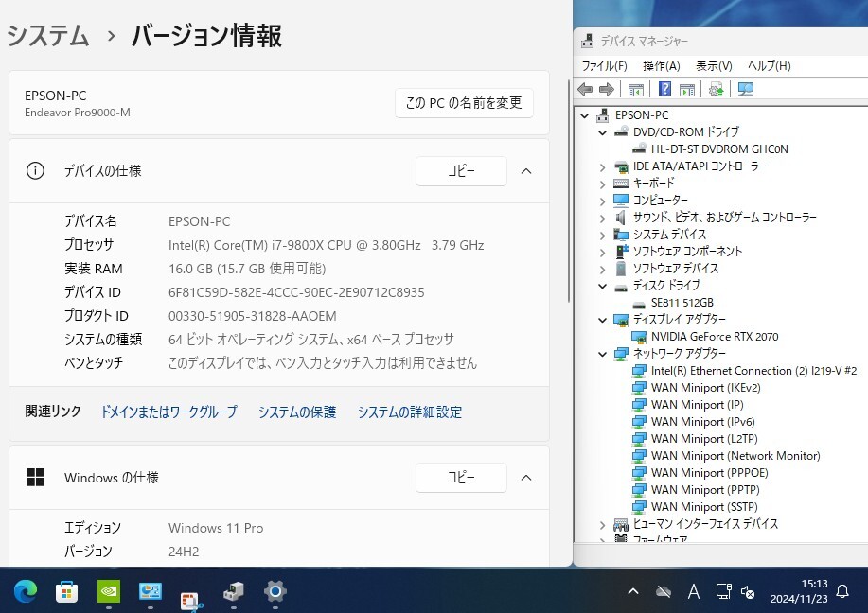This screenshot has width=868, height=613.
Task: Click the muted volume tray icon
Action: tap(748, 592)
